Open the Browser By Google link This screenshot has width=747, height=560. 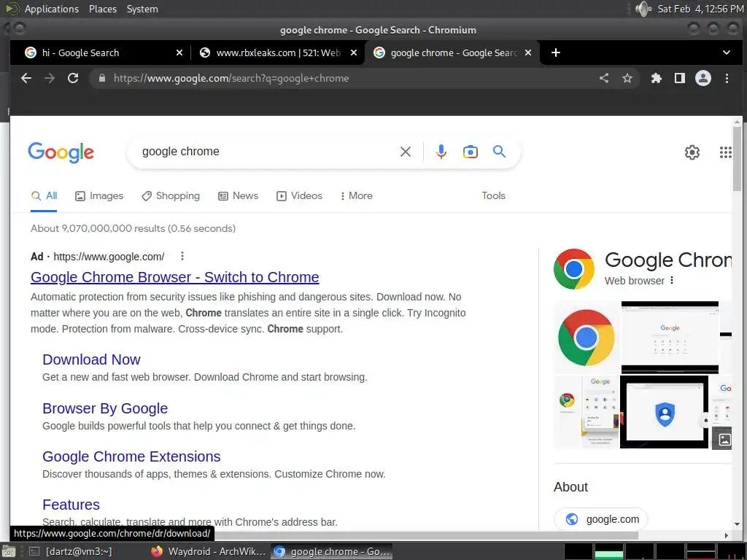[105, 408]
